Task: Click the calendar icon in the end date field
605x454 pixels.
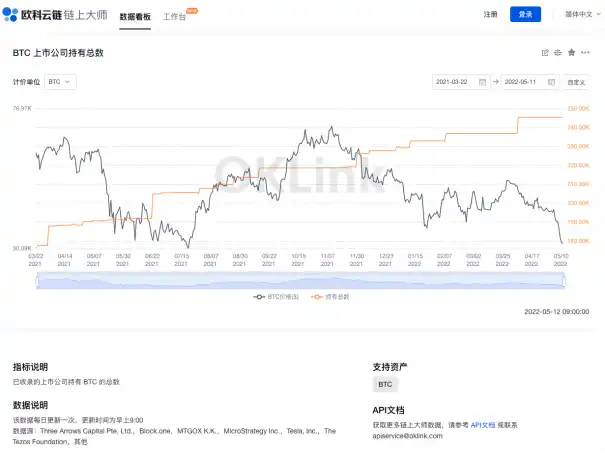Action: coord(550,82)
